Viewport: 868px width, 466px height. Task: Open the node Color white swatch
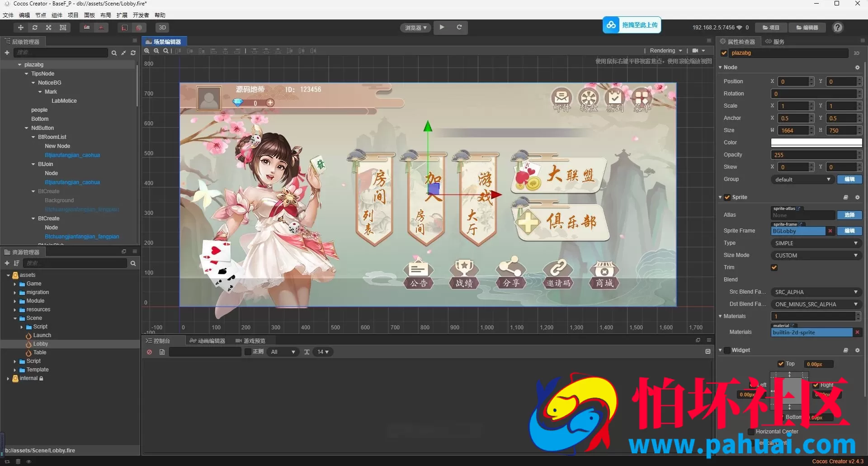coord(816,143)
